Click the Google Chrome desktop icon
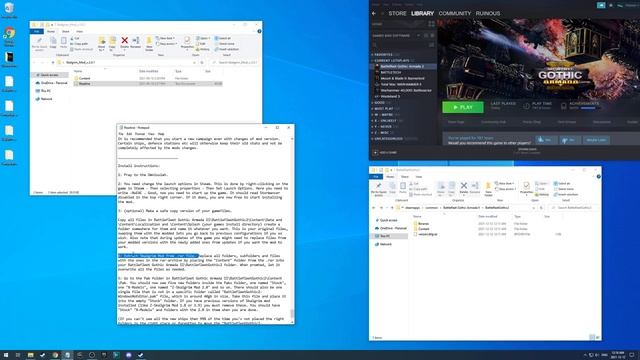 coord(9,36)
